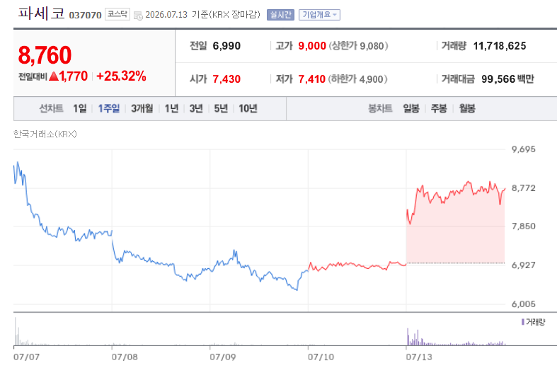Show the 3년 line chart

pos(196,108)
